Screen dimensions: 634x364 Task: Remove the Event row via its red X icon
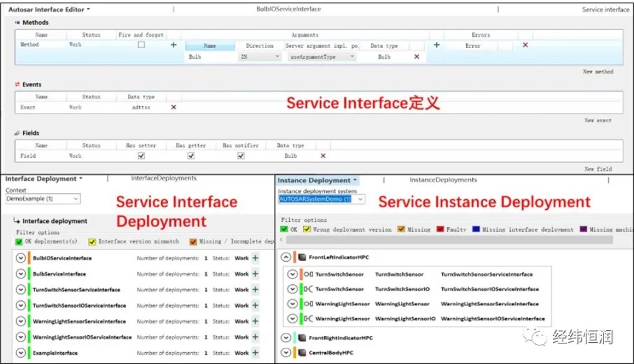click(172, 107)
